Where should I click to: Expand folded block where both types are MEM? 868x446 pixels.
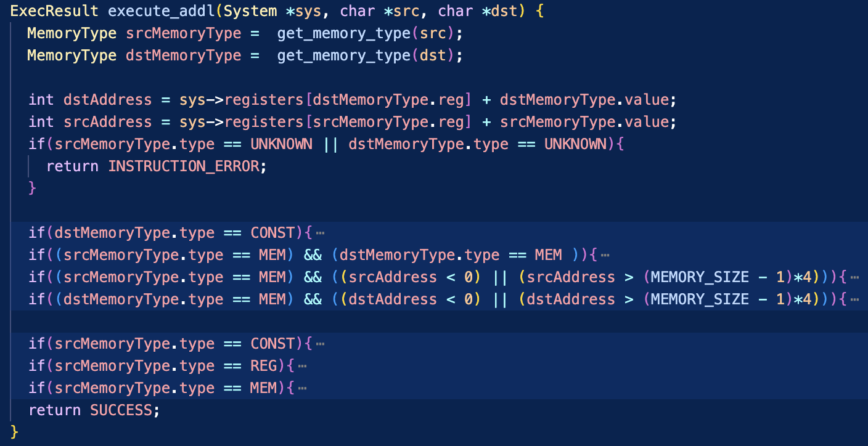604,256
